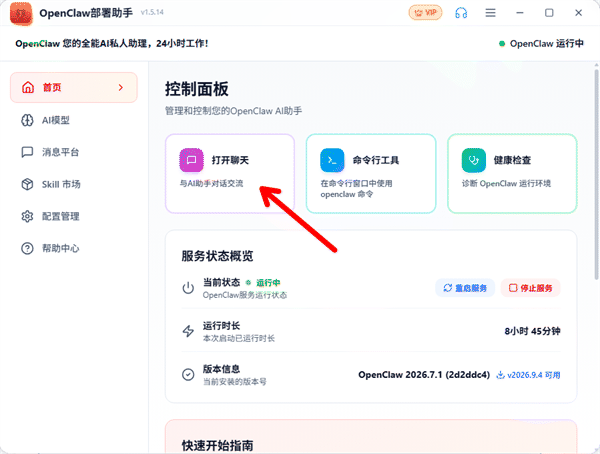Expand the 首页 chevron arrow
This screenshot has width=600, height=454.
coord(121,87)
